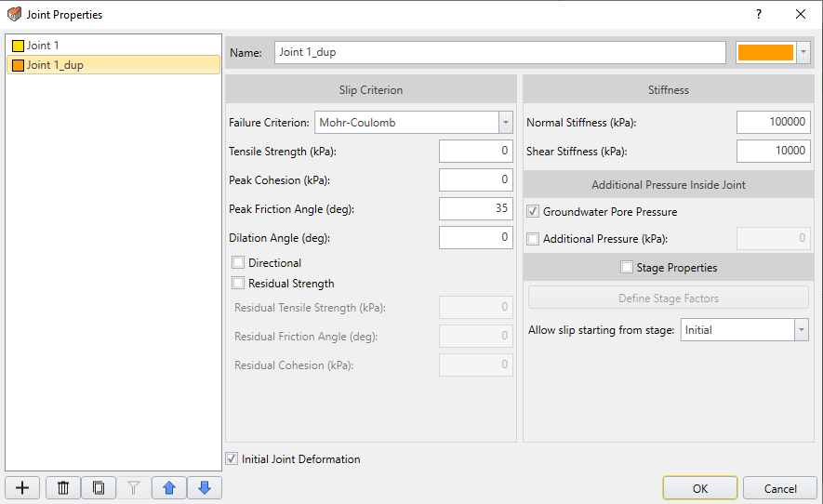Click the Peak Friction Angle field
Viewport: 823px width, 504px height.
(475, 208)
